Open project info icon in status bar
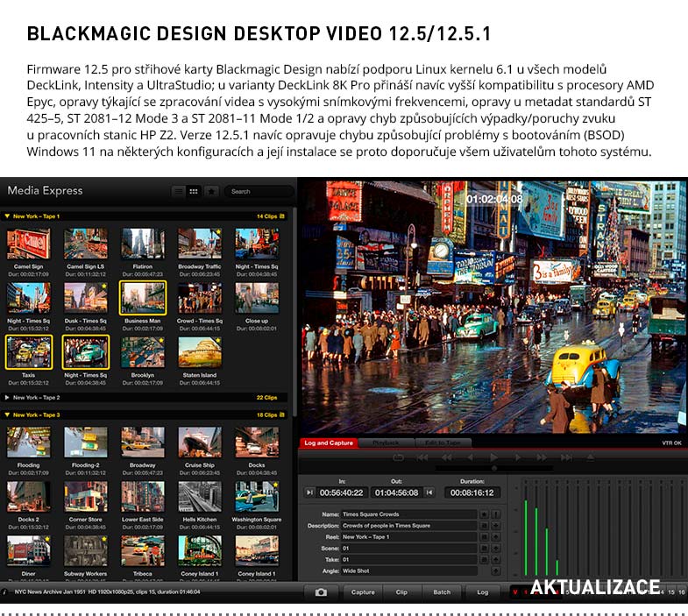The height and width of the screenshot is (616, 688). click(x=4, y=592)
